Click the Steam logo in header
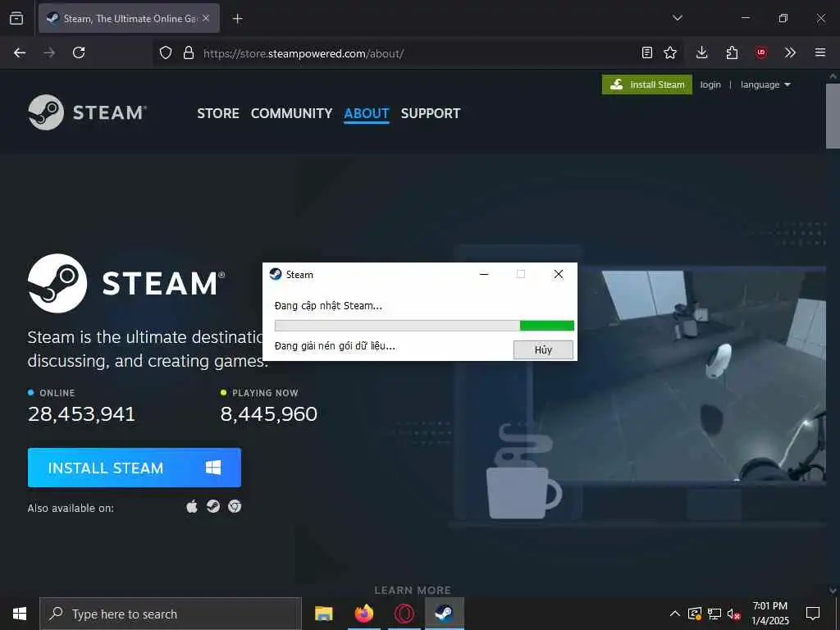Image resolution: width=840 pixels, height=630 pixels. point(87,112)
